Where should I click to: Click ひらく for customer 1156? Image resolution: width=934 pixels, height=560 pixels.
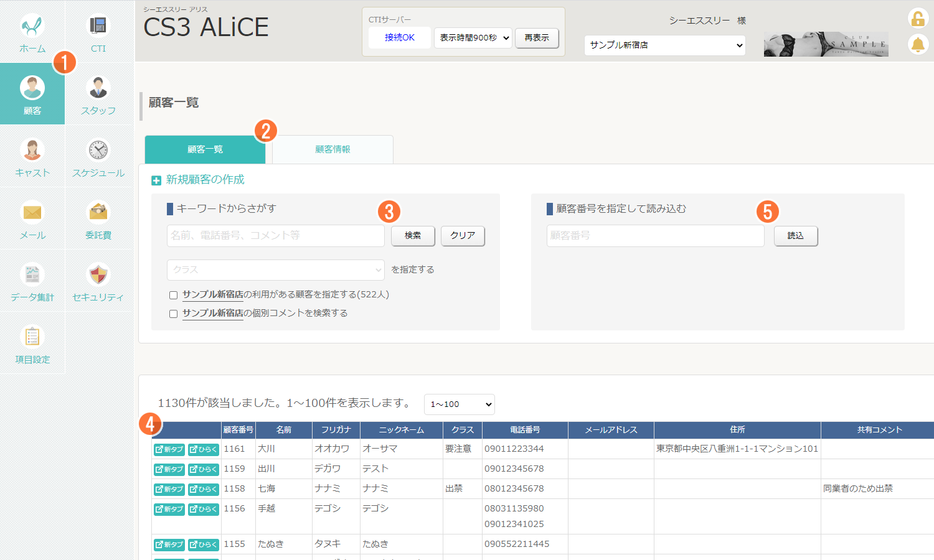(204, 509)
